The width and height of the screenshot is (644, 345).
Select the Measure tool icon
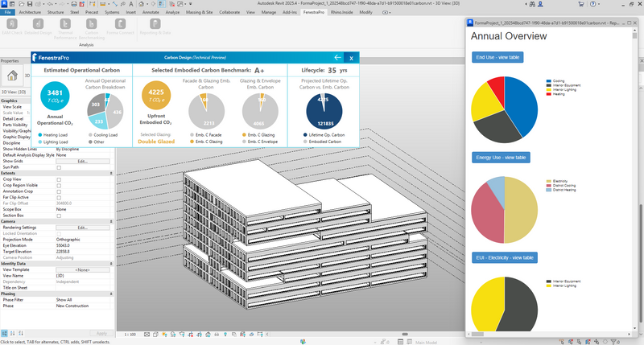pyautogui.click(x=103, y=4)
